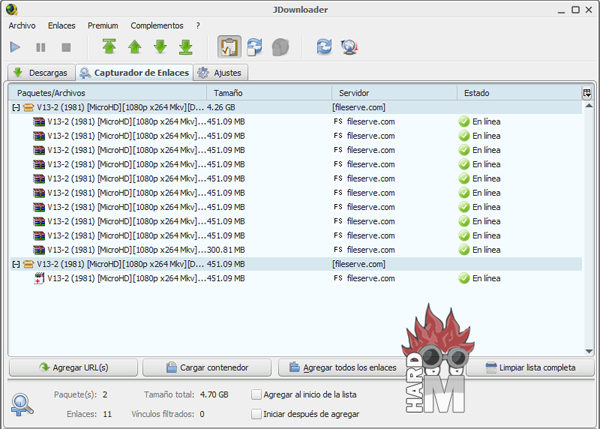Toggle the automatic reconnect icon

point(255,47)
